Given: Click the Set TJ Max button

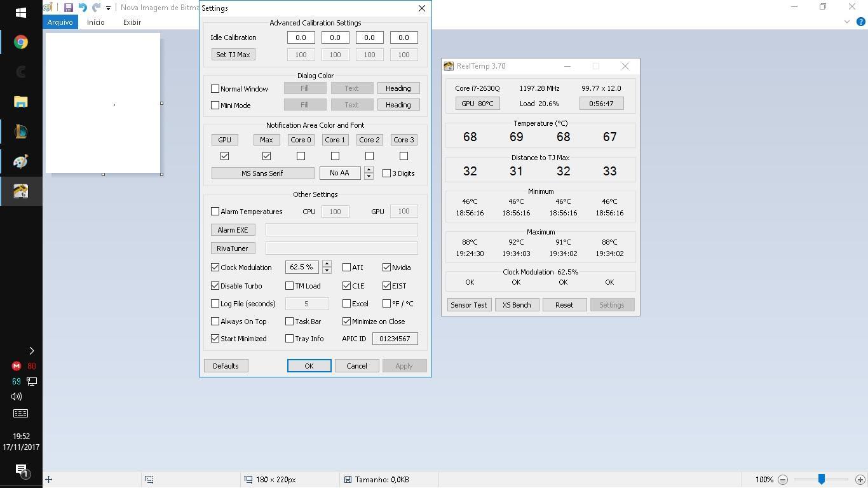Looking at the screenshot, I should pyautogui.click(x=233, y=55).
